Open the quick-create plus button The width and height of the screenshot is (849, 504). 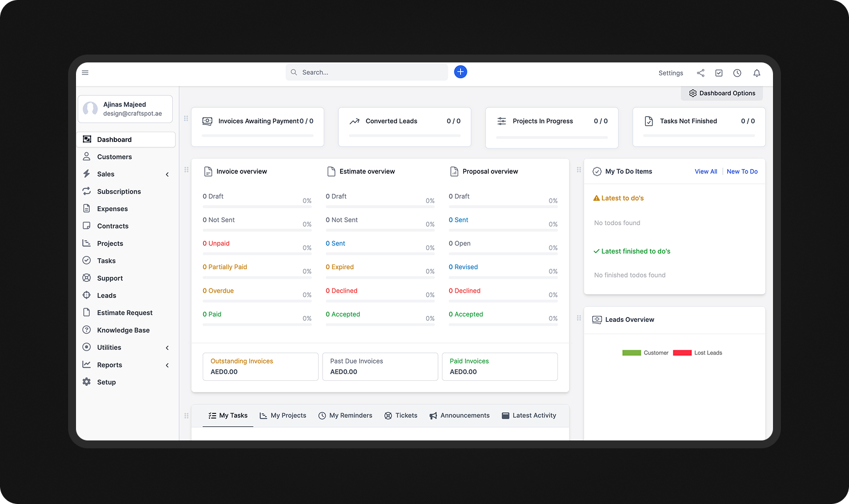pos(461,71)
